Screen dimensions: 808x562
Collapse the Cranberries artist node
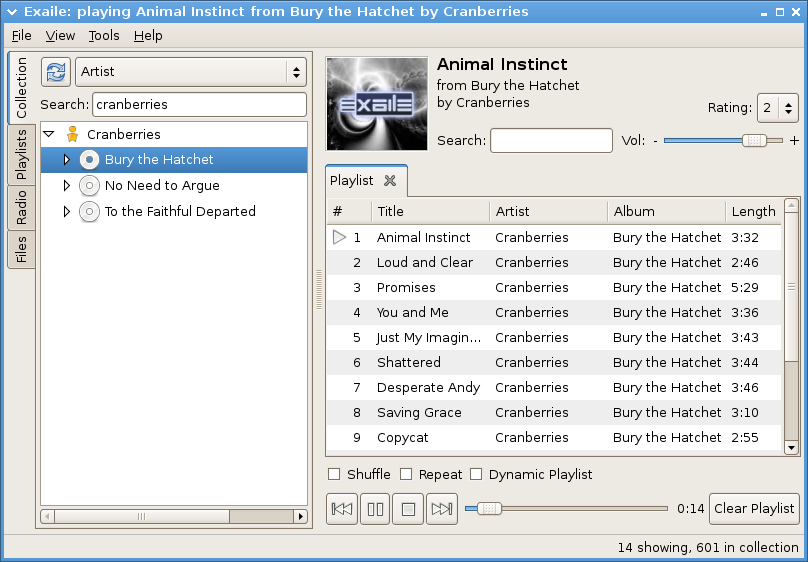coord(49,134)
